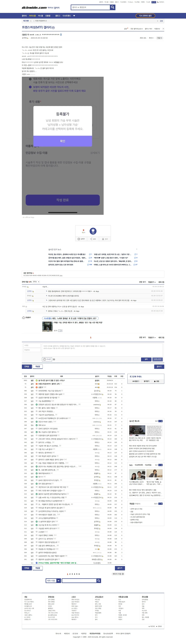This screenshot has width=186, height=644.
Task: Collapse comments with top 댓글닫기
Action: (x=152, y=282)
